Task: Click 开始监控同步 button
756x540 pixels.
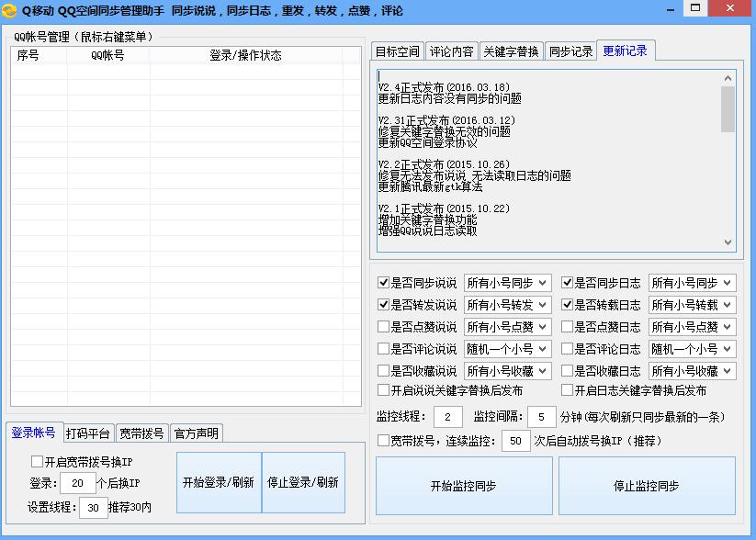Action: (464, 486)
